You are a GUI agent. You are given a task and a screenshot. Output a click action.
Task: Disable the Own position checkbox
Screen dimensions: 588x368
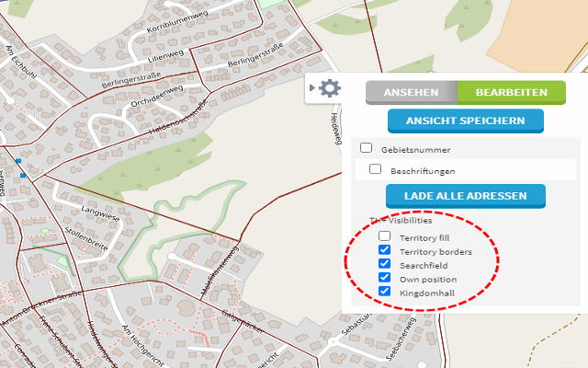pos(385,278)
